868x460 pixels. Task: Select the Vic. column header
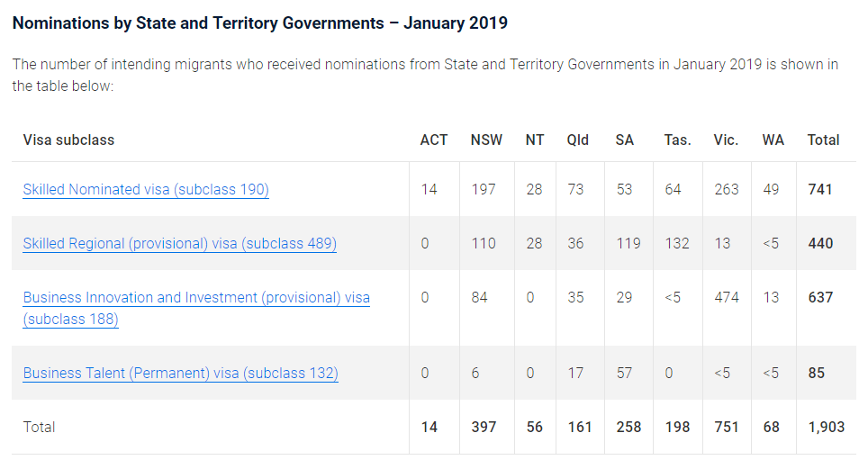[726, 140]
